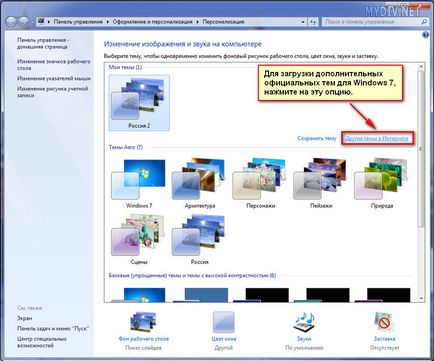Viewport: 434px width, 361px height.
Task: Go back with the Back arrow button
Action: click(x=11, y=22)
